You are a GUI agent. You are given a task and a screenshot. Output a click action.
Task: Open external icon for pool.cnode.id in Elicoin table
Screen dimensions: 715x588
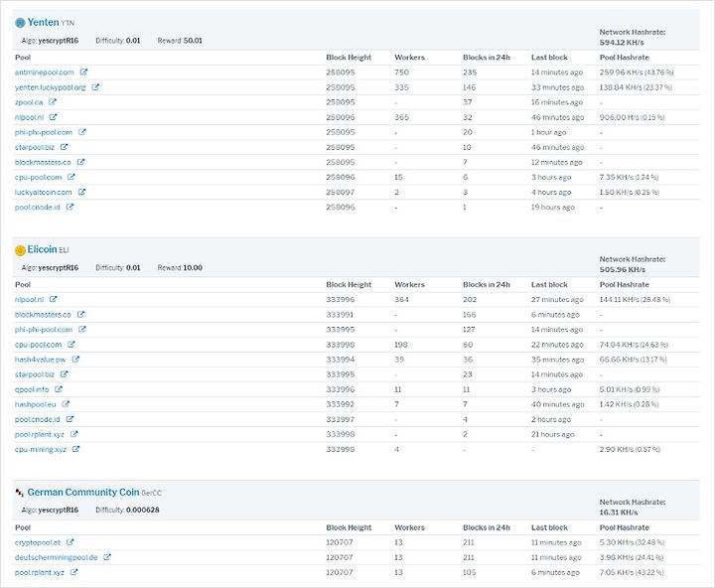point(70,419)
